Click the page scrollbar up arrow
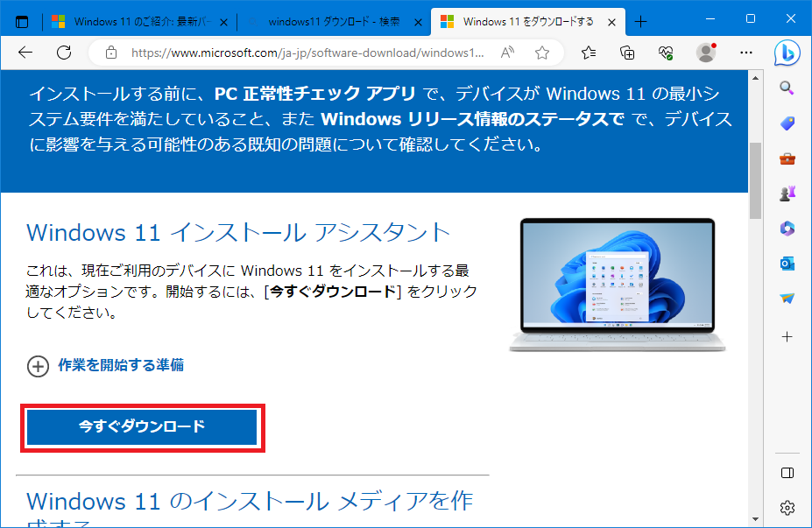 coord(755,78)
